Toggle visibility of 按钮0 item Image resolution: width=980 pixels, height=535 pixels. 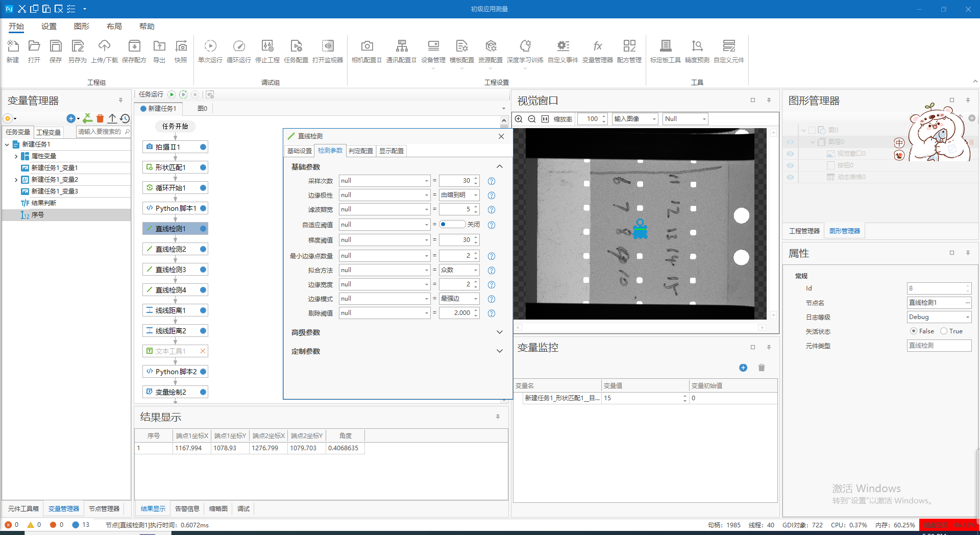[x=790, y=165]
